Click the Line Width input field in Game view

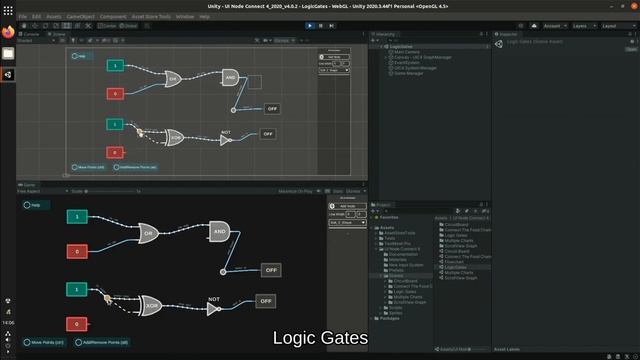351,214
